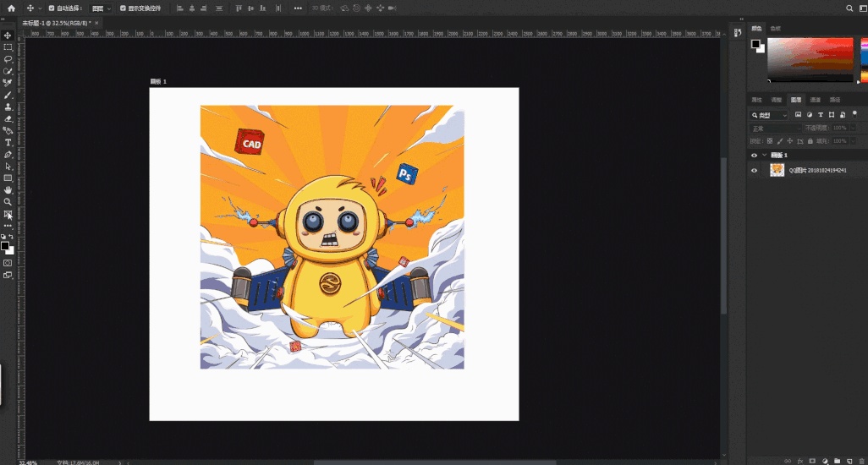
Task: Go to the Home screen
Action: pyautogui.click(x=11, y=8)
